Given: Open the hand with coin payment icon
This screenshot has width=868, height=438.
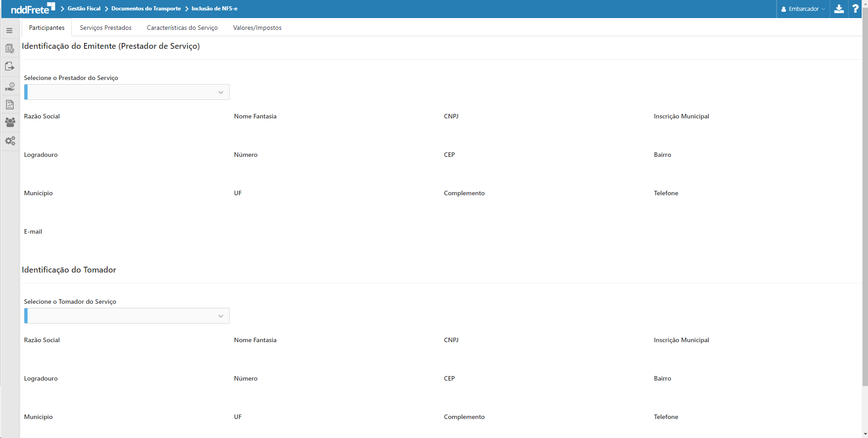Looking at the screenshot, I should pos(9,86).
